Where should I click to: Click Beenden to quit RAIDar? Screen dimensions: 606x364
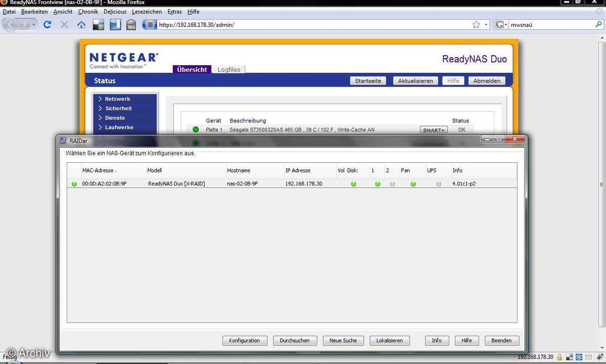tap(502, 340)
